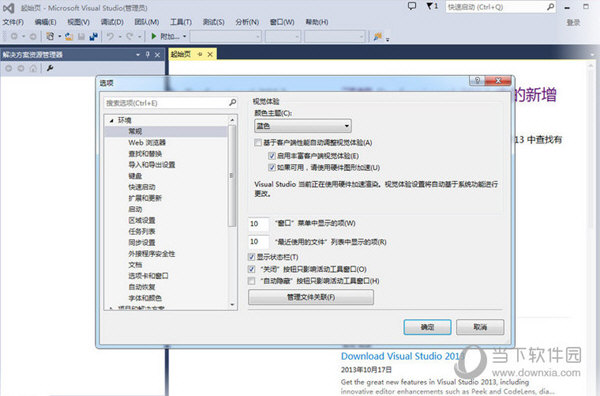Click the “窗口”菜单中显示的项 number field
This screenshot has width=600, height=396.
click(259, 223)
